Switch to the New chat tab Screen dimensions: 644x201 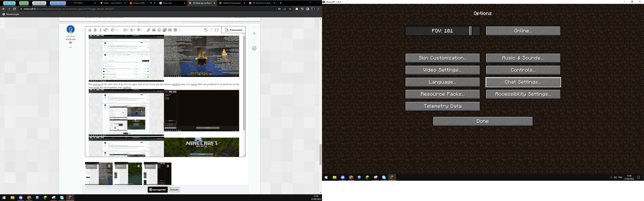pyautogui.click(x=173, y=3)
